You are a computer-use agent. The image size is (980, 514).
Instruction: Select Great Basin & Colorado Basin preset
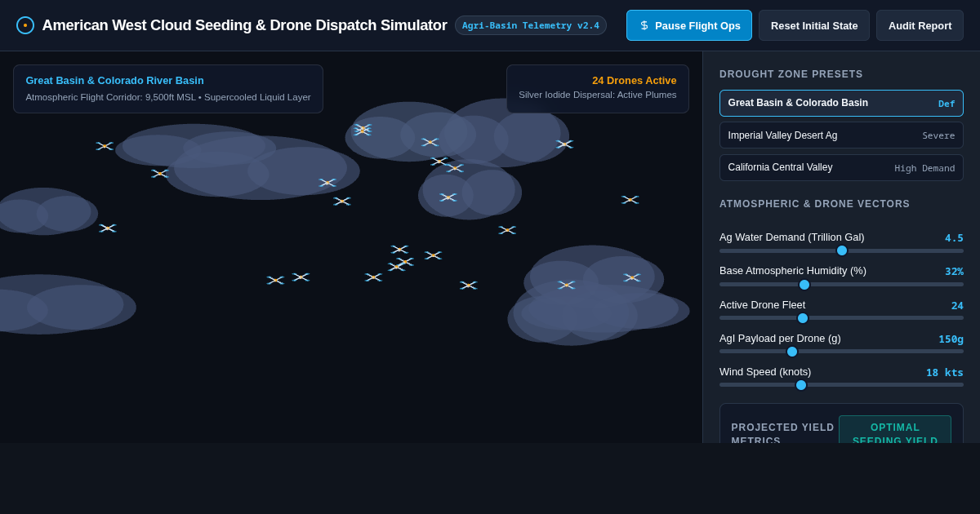841,103
